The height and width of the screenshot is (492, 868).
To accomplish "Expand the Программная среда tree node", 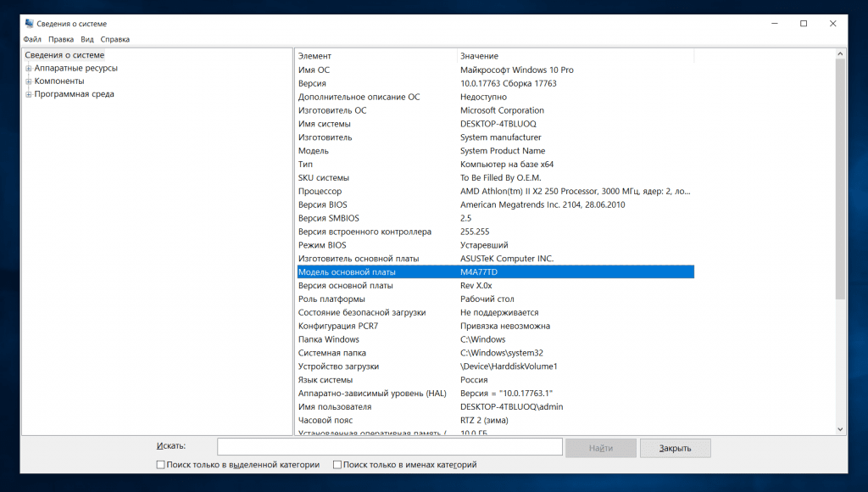I will pyautogui.click(x=28, y=95).
